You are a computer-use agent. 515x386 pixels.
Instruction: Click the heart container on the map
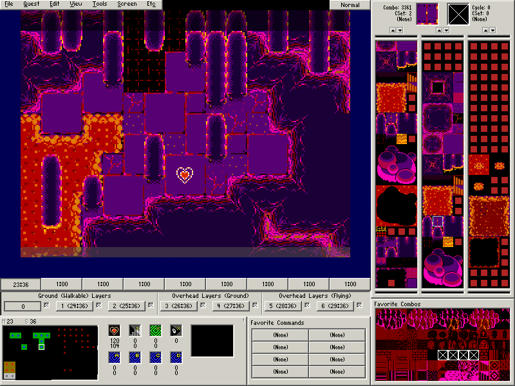(185, 175)
